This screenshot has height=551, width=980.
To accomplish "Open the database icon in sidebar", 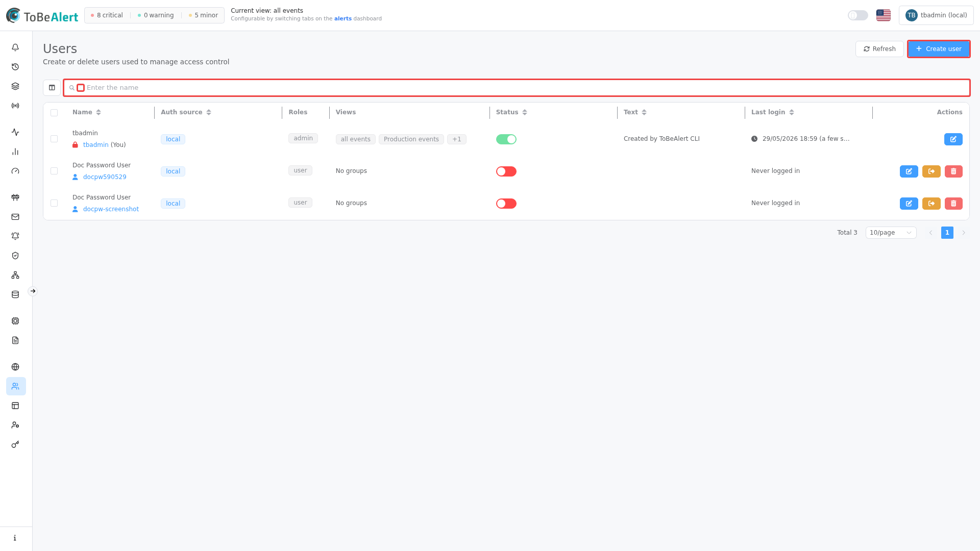I will pos(15,294).
